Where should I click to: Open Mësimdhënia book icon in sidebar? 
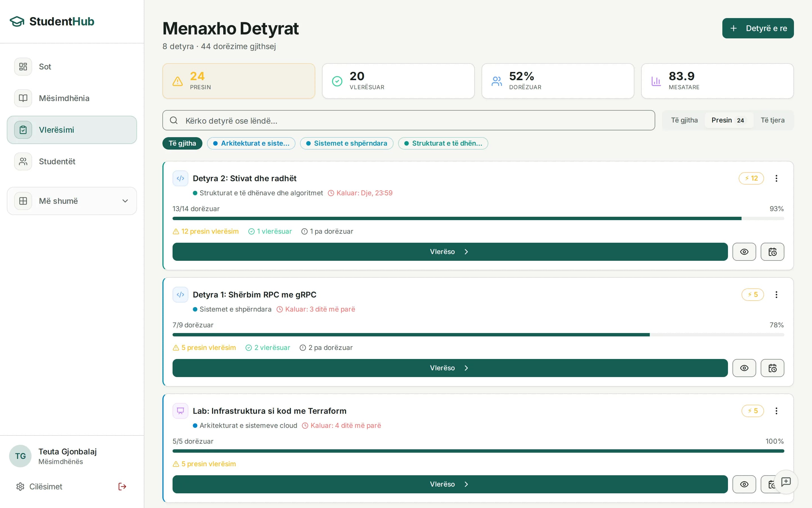23,98
